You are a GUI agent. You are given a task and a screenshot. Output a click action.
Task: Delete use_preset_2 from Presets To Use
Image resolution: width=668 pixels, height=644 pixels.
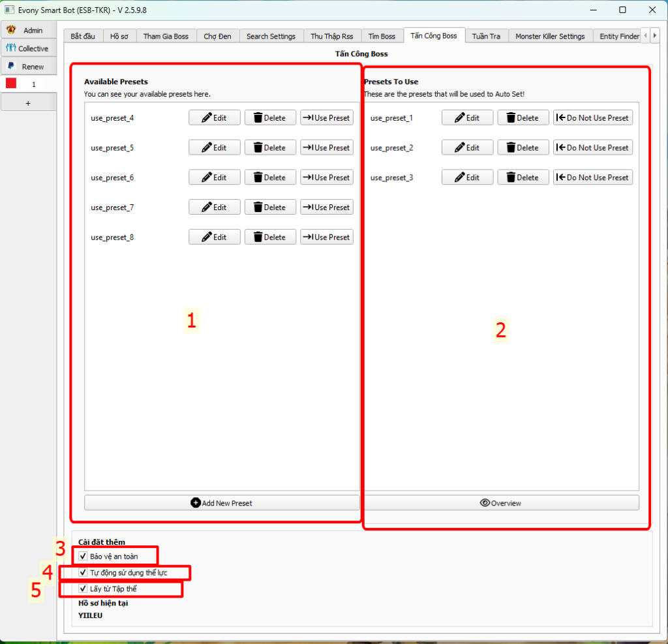[x=523, y=148]
